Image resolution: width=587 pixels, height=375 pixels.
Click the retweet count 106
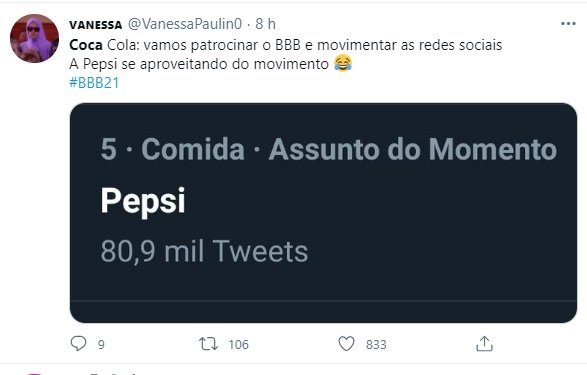tap(238, 344)
